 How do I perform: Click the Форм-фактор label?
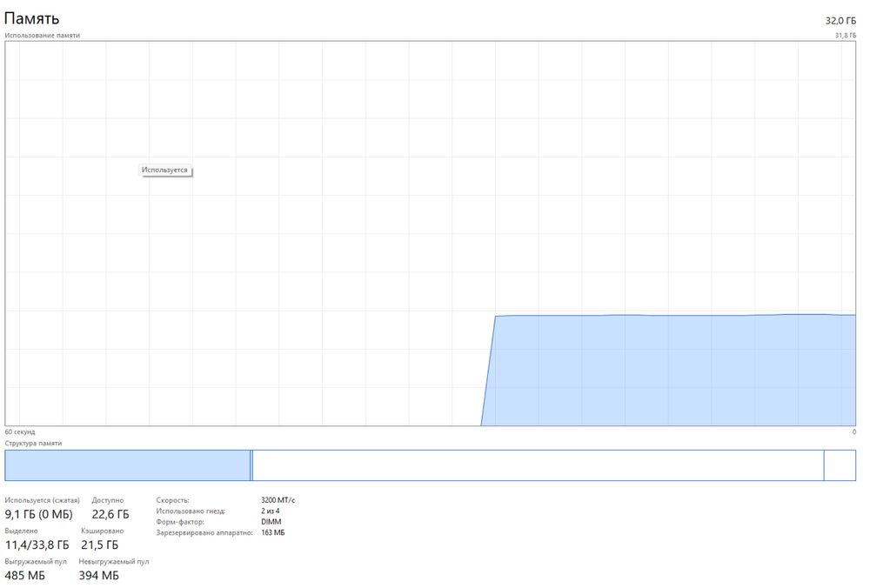(180, 522)
